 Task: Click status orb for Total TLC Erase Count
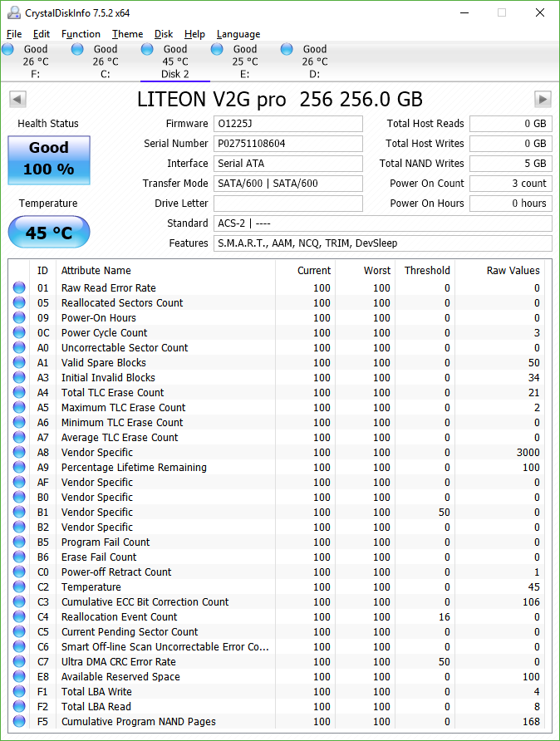tap(19, 392)
